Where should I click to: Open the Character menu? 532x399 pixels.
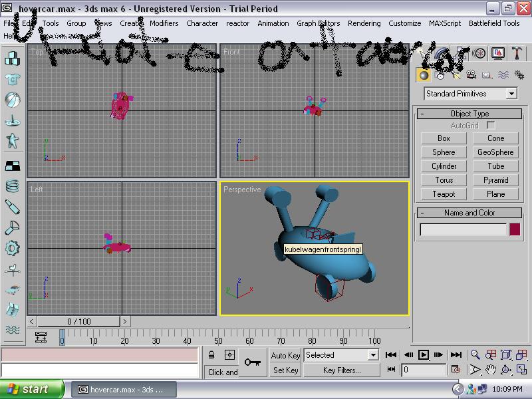click(202, 23)
